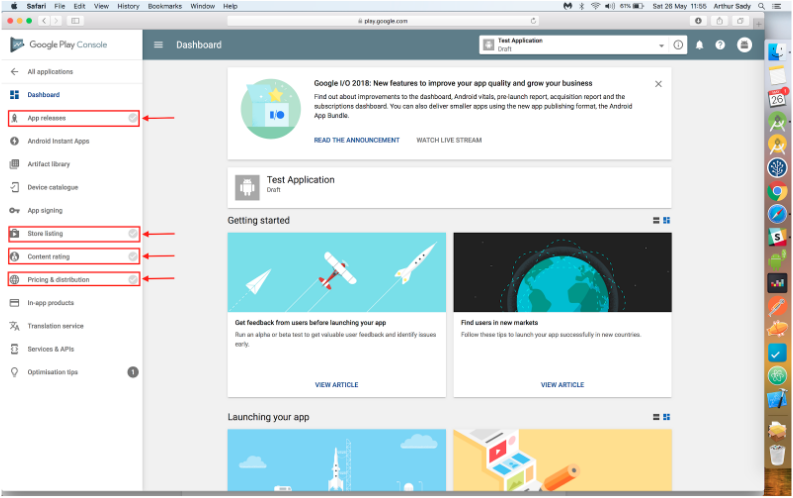This screenshot has height=498, width=793.
Task: Open the Safari Window menu
Action: click(202, 6)
